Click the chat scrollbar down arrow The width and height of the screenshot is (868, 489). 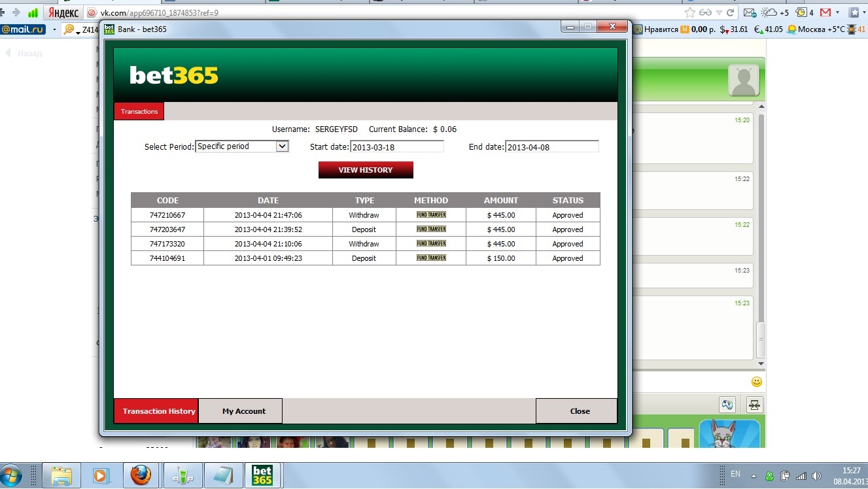(x=761, y=363)
